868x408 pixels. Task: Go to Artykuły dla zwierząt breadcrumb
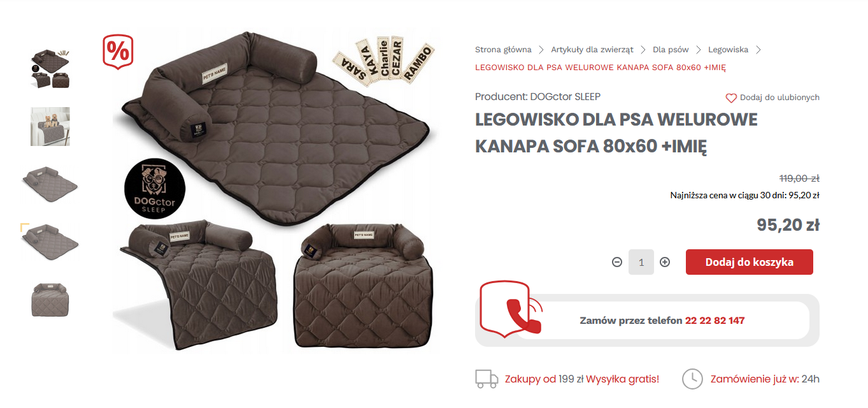coord(592,49)
